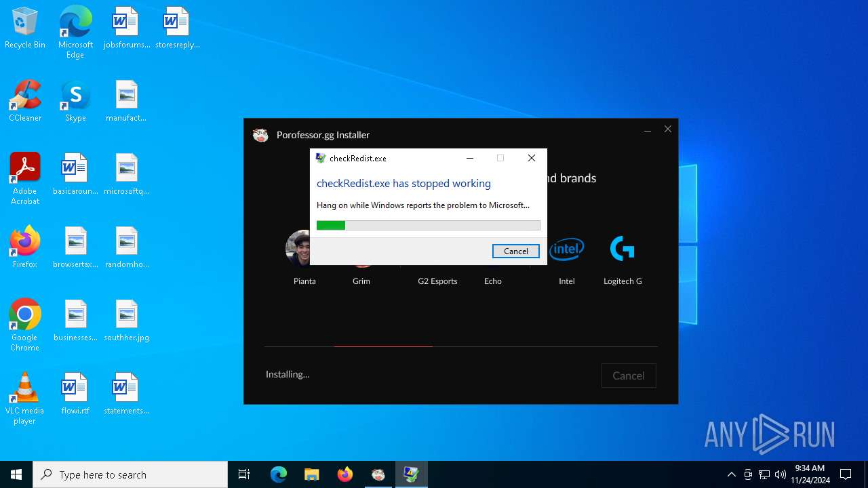Select flowi.rtf document on desktop

pyautogui.click(x=75, y=394)
